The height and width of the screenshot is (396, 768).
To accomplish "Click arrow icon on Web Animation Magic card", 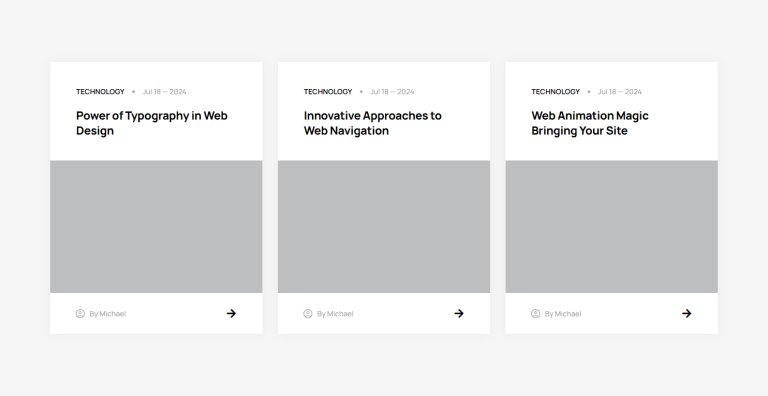I will 687,314.
